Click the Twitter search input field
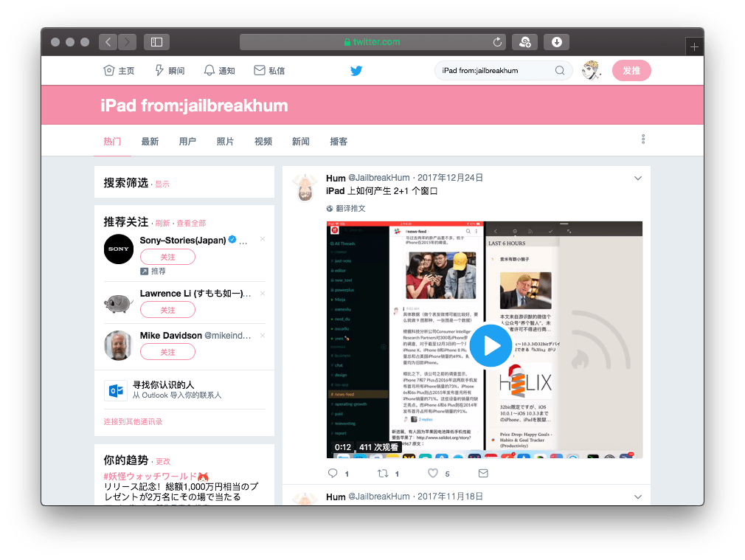 pyautogui.click(x=494, y=71)
